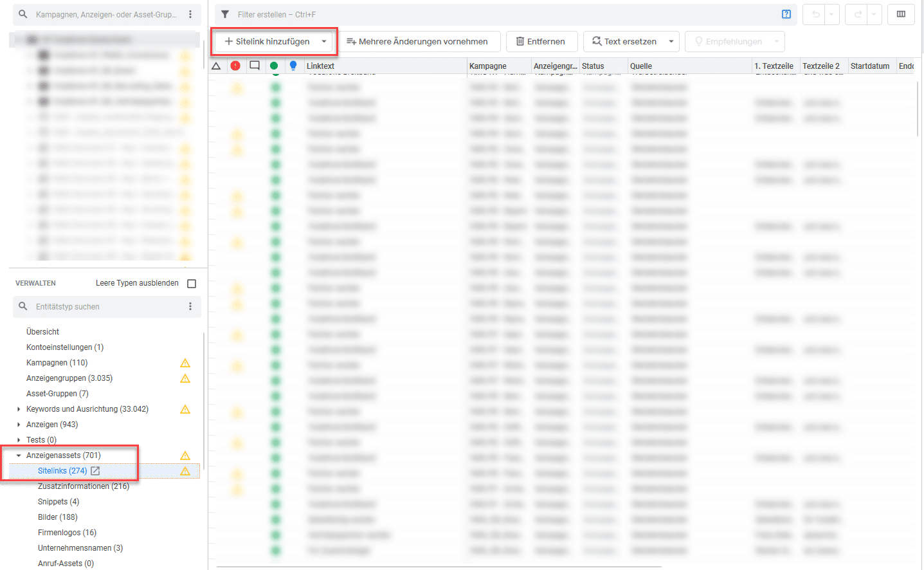924x570 pixels.
Task: Click the Entfernen button
Action: click(541, 41)
